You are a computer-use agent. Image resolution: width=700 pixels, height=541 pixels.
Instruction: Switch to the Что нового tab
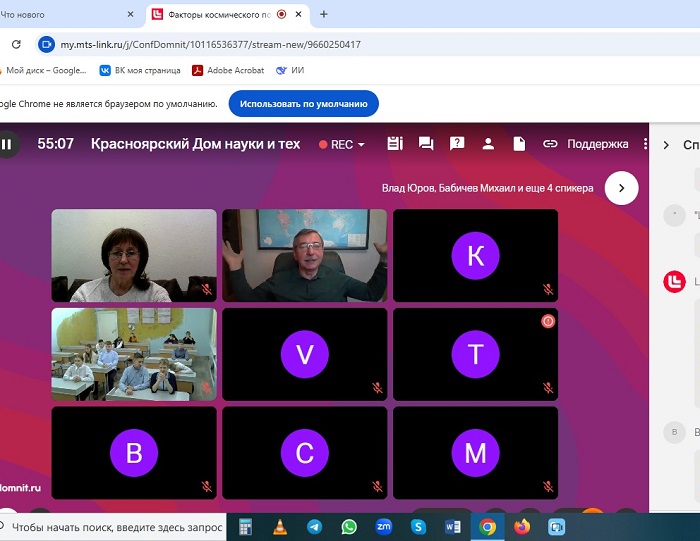(60, 14)
